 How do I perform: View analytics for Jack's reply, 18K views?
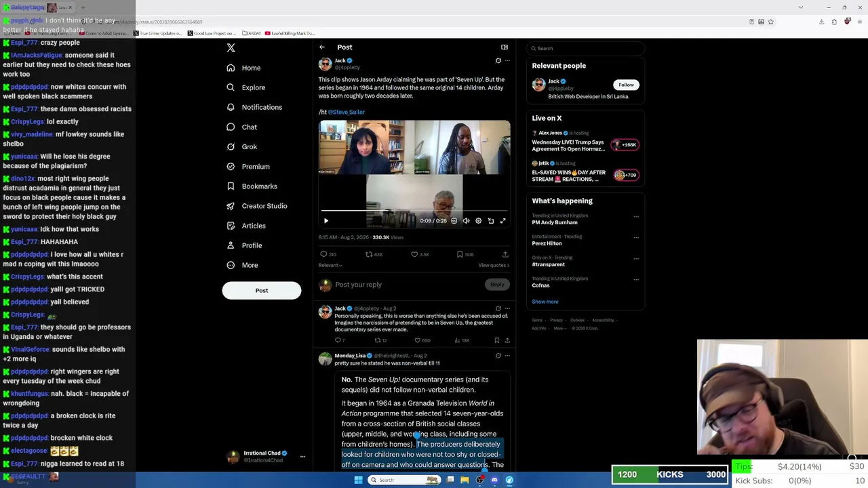coord(462,340)
